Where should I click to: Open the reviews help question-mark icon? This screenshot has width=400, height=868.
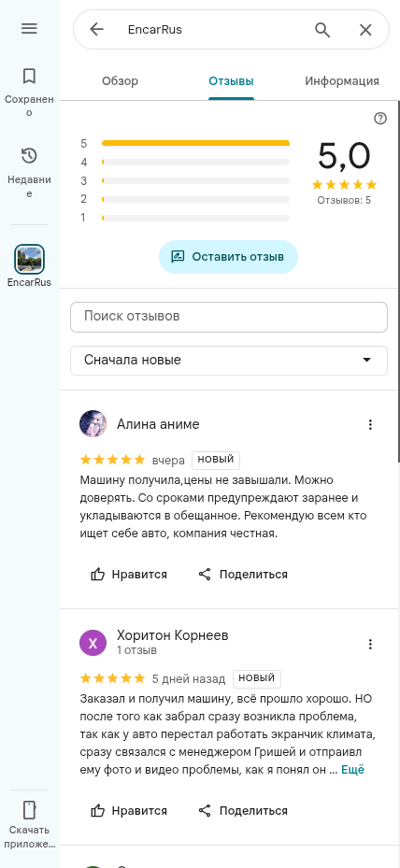tap(380, 119)
